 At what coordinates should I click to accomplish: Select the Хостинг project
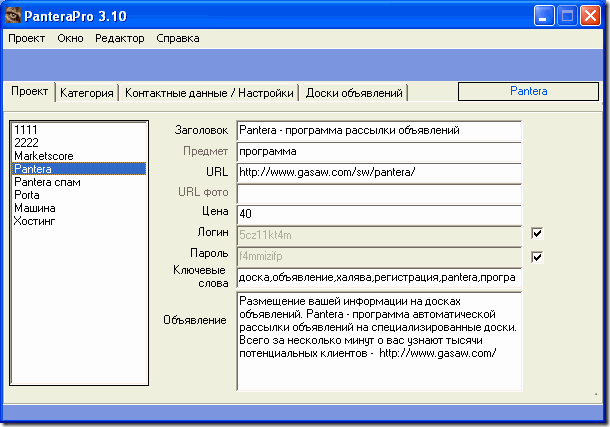pyautogui.click(x=79, y=221)
